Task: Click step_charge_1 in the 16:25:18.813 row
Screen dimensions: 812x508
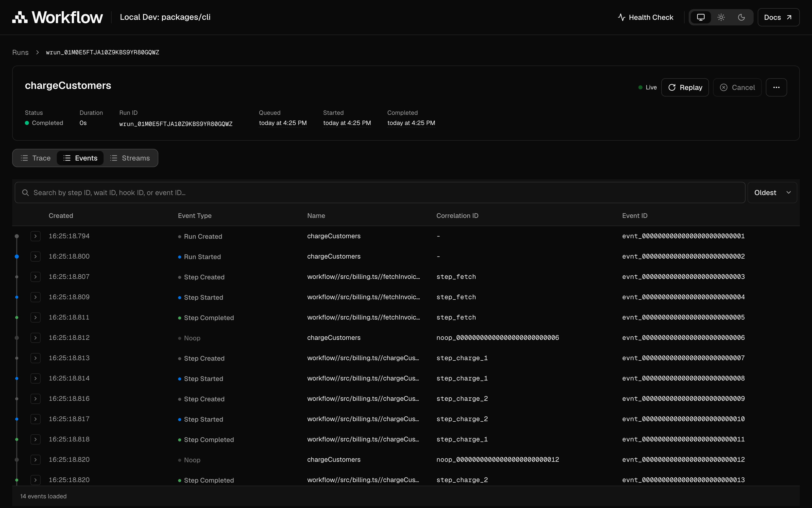Action: coord(462,358)
